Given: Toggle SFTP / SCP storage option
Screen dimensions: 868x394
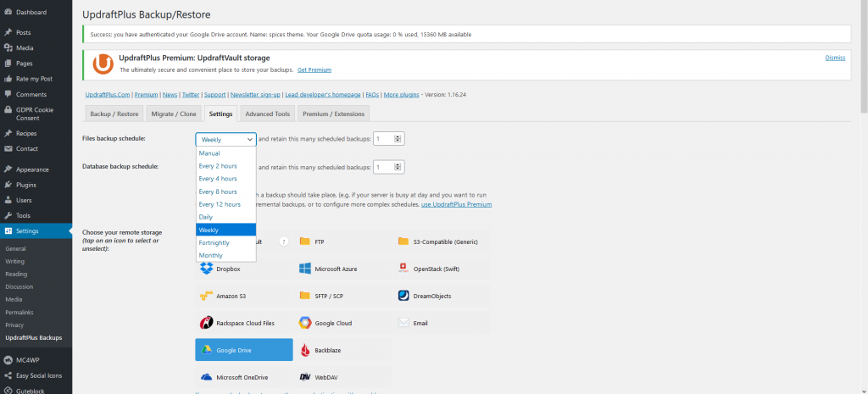Looking at the screenshot, I should (342, 296).
